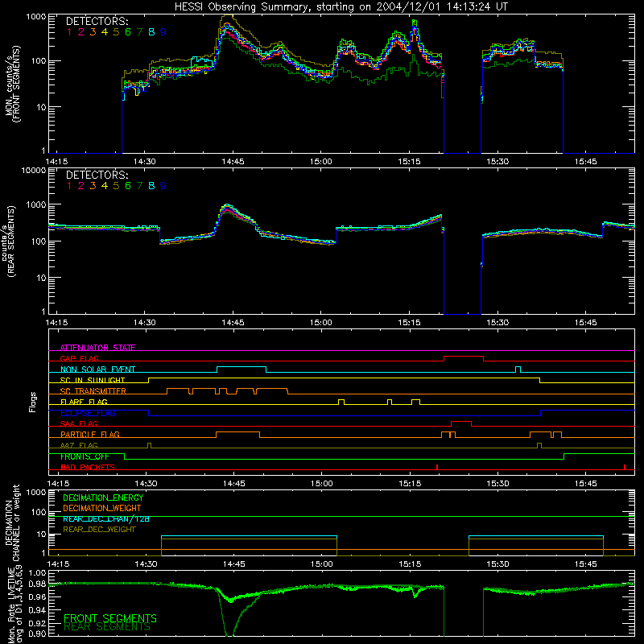Image resolution: width=644 pixels, height=644 pixels.
Task: Select the DETECTORS: heading in the front segments plot
Action: point(97,22)
